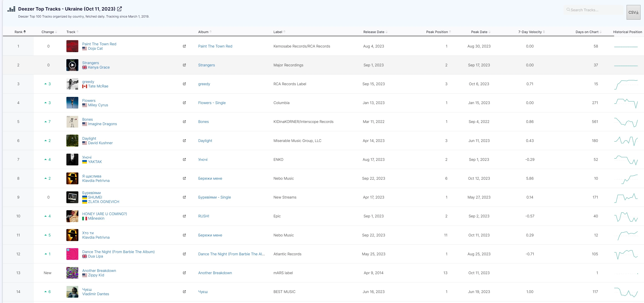Open external link for Уночі track
The height and width of the screenshot is (303, 644).
[x=184, y=160]
